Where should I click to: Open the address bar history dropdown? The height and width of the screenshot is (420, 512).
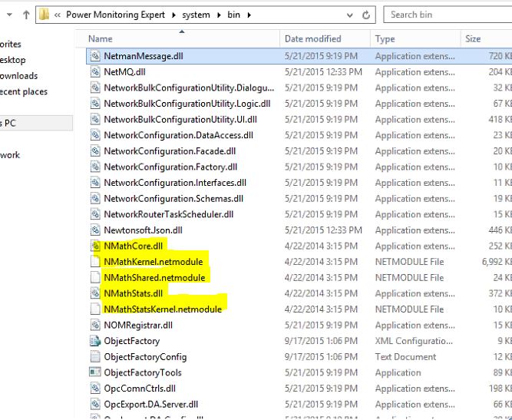(350, 15)
